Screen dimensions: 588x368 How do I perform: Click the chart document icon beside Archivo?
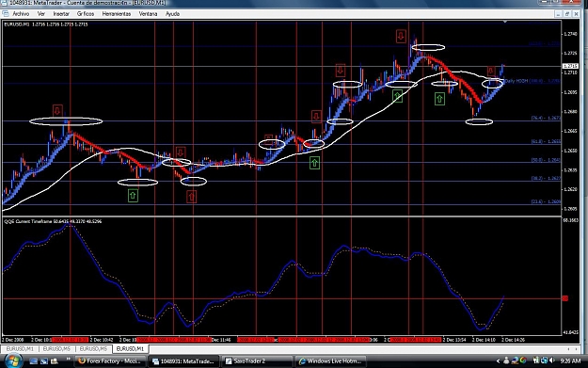pos(6,14)
